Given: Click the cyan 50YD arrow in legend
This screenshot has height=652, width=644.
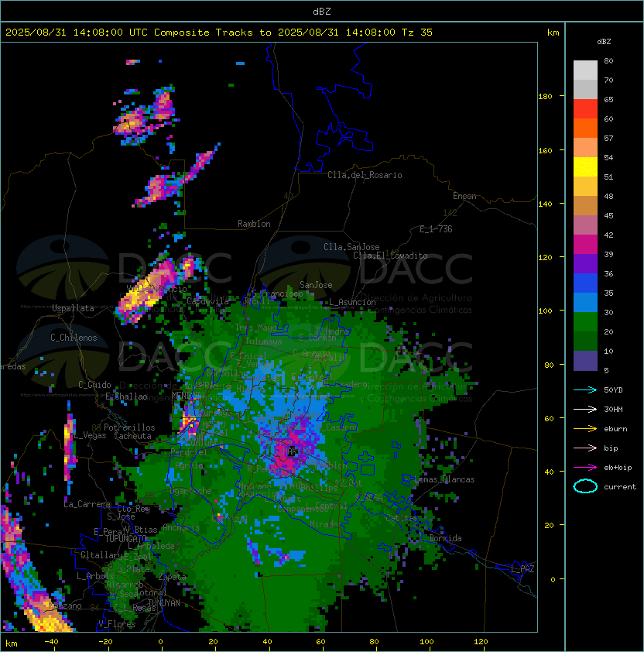Looking at the screenshot, I should (585, 389).
